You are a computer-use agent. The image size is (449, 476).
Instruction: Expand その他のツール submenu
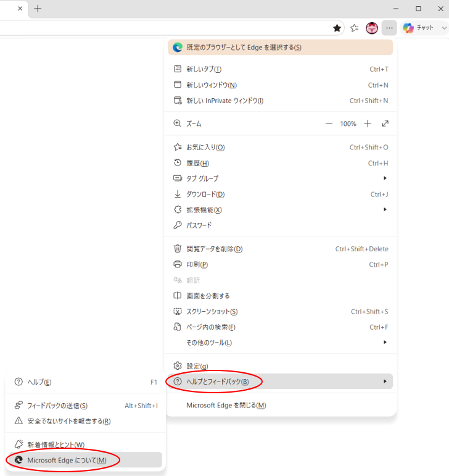[280, 343]
